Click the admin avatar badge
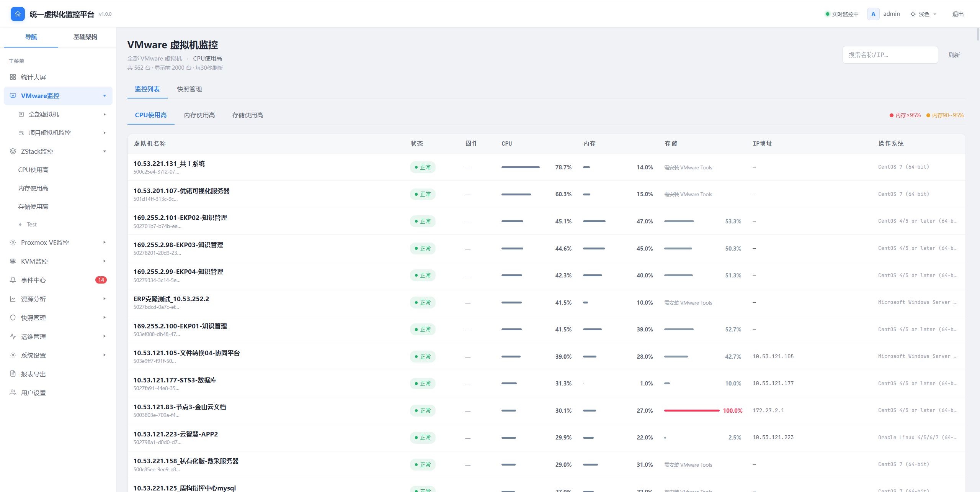Image resolution: width=980 pixels, height=492 pixels. click(873, 14)
